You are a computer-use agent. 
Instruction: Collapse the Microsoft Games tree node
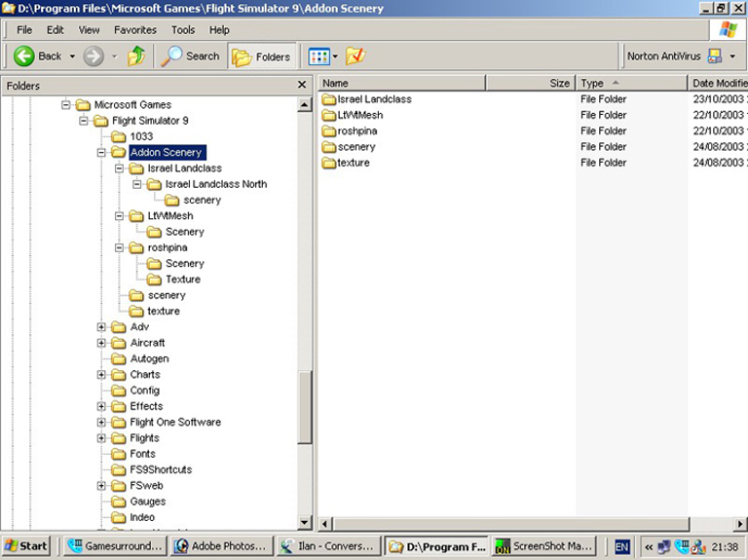click(x=66, y=104)
